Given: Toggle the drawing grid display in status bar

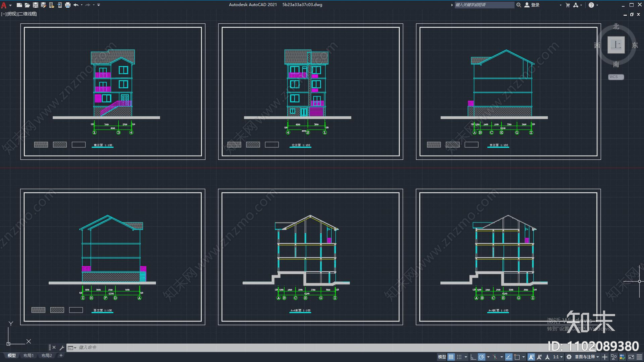Looking at the screenshot, I should coord(451,357).
